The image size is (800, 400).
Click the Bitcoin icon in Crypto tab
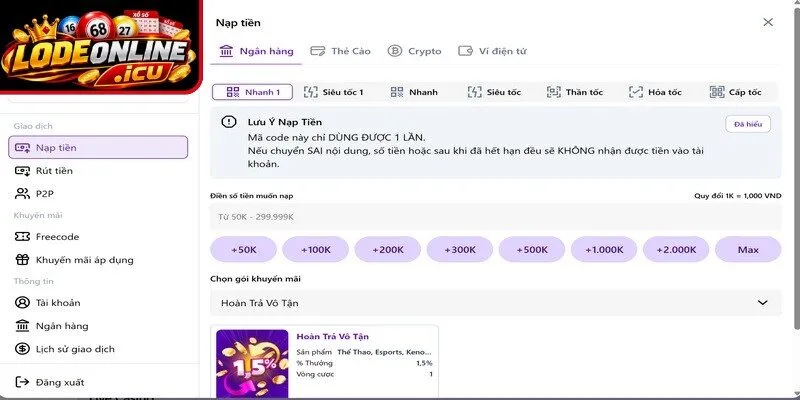[394, 51]
